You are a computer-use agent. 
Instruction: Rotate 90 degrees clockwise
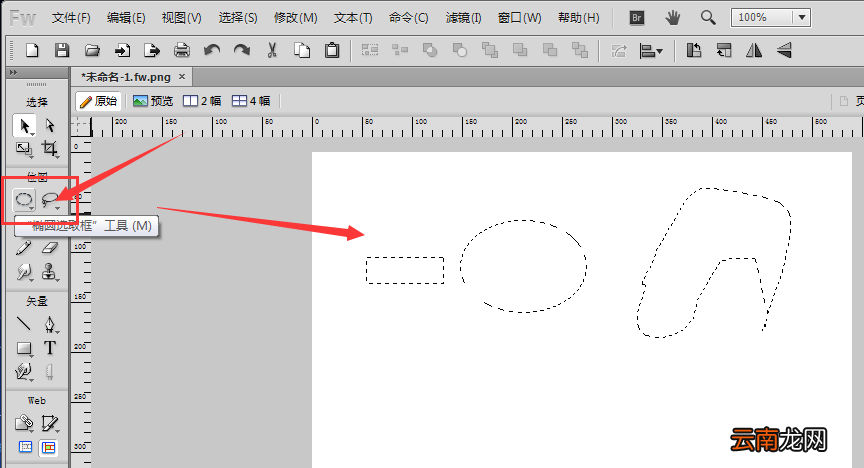point(724,51)
